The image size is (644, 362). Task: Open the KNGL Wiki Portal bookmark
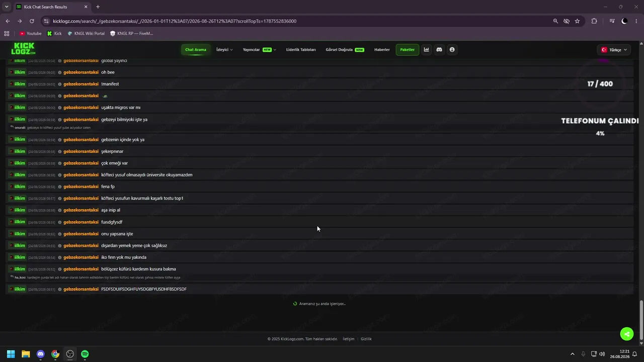[x=86, y=34]
